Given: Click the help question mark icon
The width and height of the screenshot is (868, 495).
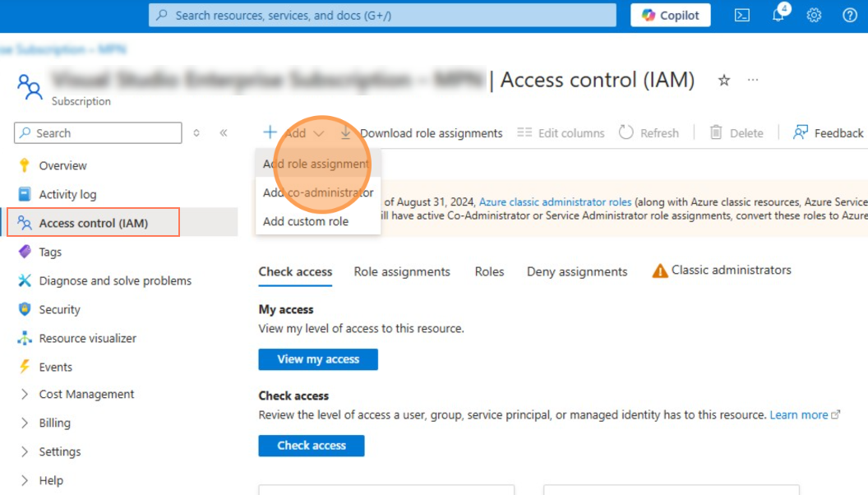Looking at the screenshot, I should (x=850, y=15).
